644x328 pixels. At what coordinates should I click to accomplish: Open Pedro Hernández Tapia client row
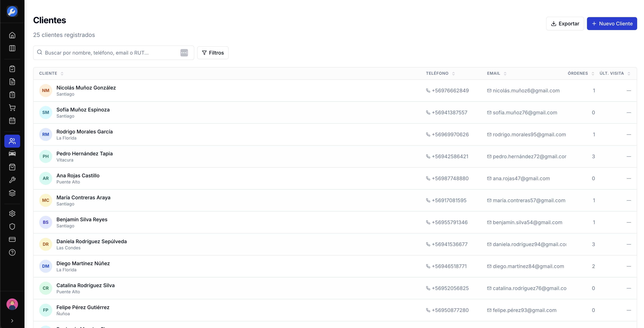click(335, 156)
